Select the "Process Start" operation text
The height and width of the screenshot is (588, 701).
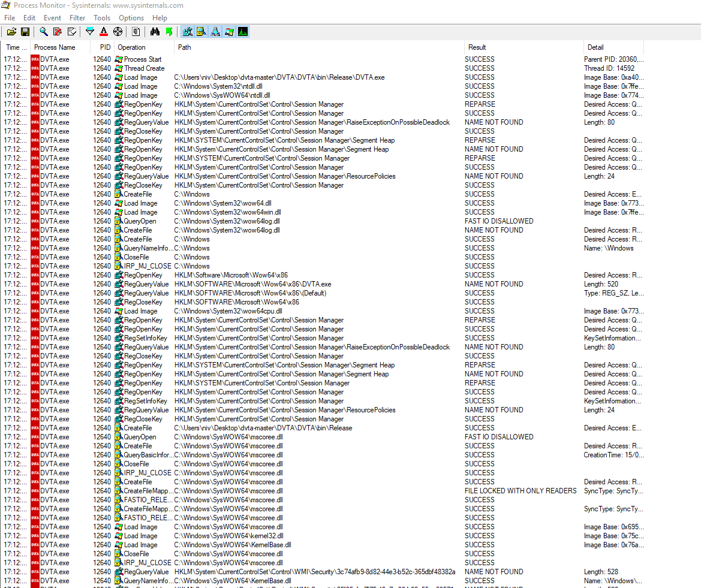pyautogui.click(x=143, y=59)
